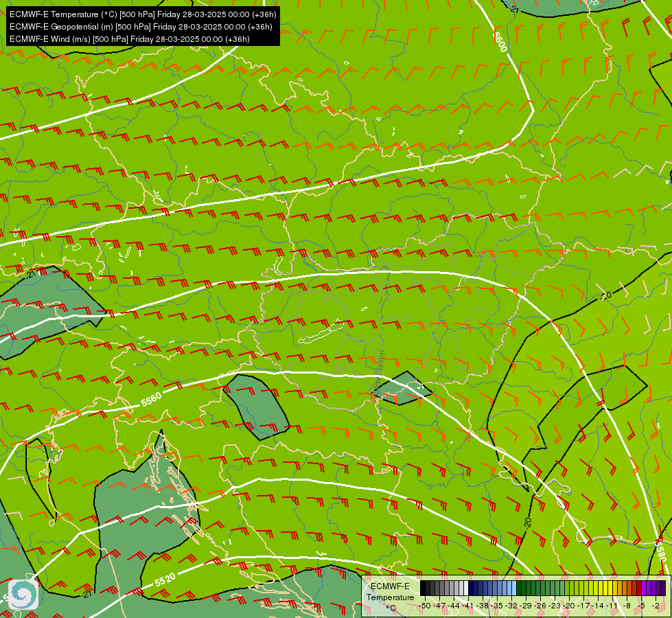The height and width of the screenshot is (618, 672).
Task: Click the -44 value on the colour legend
Action: pyautogui.click(x=454, y=606)
